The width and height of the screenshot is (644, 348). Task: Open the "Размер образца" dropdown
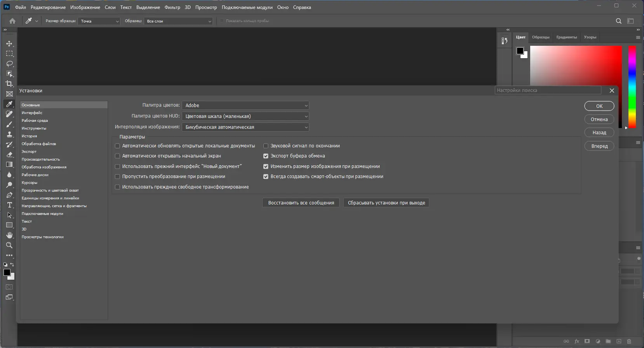click(99, 21)
